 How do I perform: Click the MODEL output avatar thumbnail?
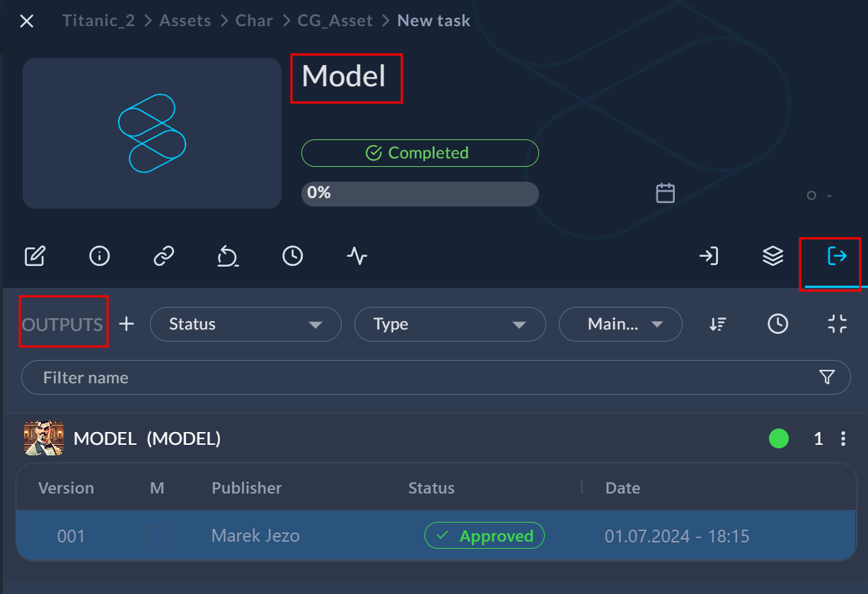44,438
